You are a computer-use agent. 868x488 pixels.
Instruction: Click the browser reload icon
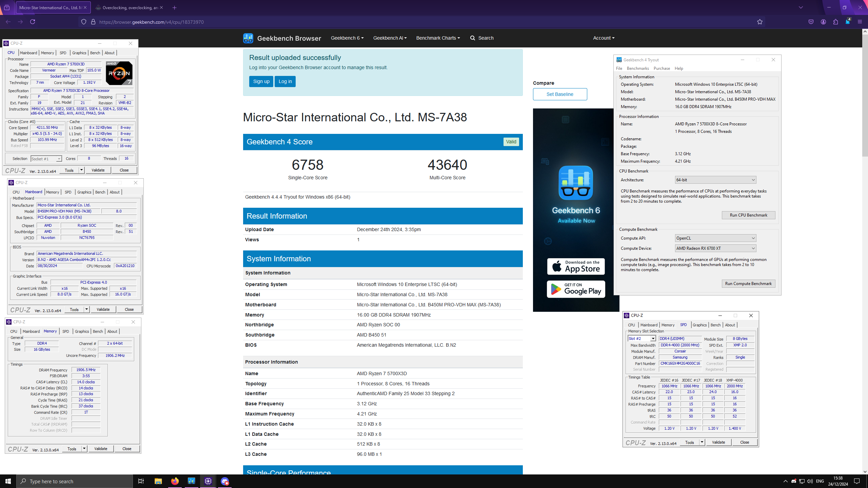[x=33, y=22]
